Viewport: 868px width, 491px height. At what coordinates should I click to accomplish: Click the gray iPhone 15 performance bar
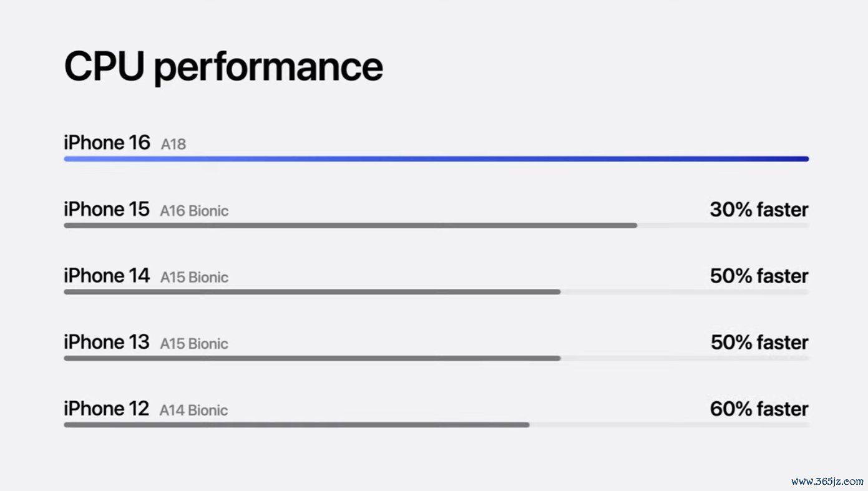tap(350, 225)
